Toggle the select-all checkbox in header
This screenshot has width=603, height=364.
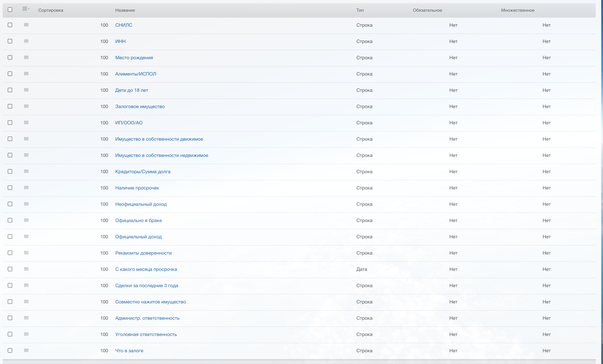point(10,9)
